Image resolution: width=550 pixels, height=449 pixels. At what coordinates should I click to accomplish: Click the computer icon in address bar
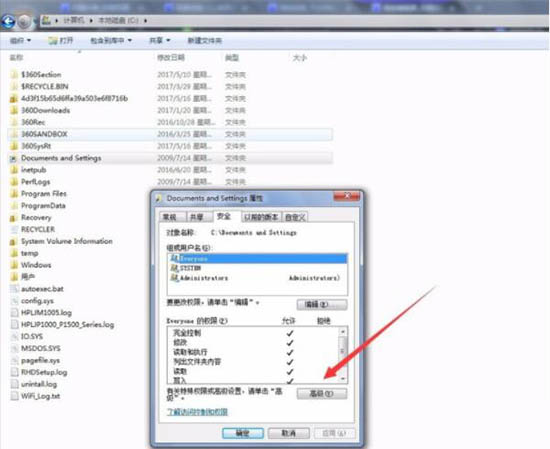(x=47, y=20)
